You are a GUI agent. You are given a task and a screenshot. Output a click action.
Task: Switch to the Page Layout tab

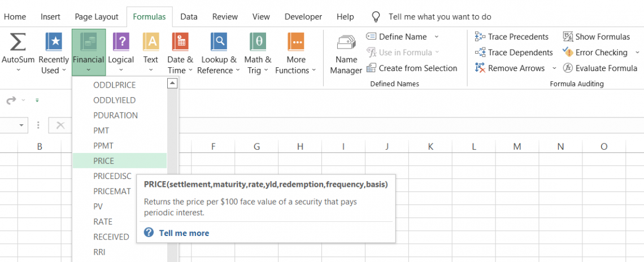coord(97,17)
